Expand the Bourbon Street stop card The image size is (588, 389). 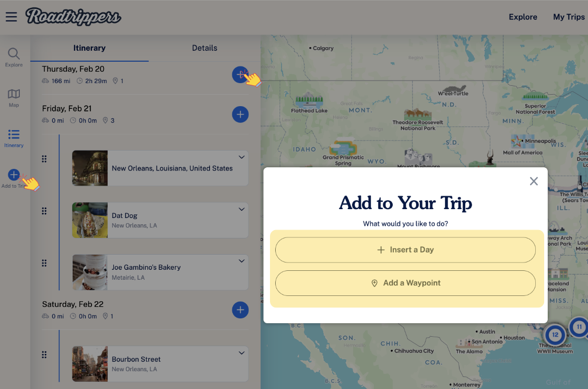[x=241, y=353]
